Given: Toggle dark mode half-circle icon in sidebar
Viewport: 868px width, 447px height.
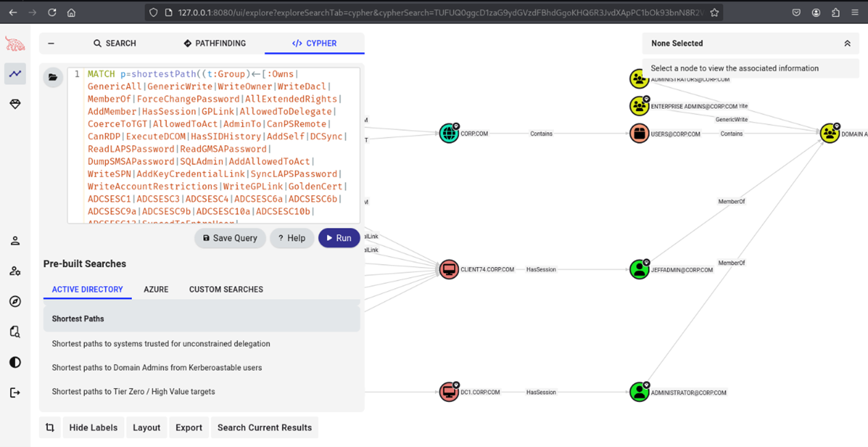Looking at the screenshot, I should pyautogui.click(x=15, y=362).
